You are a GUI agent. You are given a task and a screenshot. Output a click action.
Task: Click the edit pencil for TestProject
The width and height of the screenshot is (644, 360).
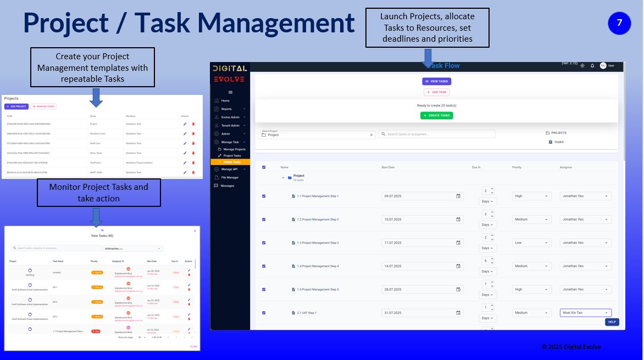(x=185, y=163)
